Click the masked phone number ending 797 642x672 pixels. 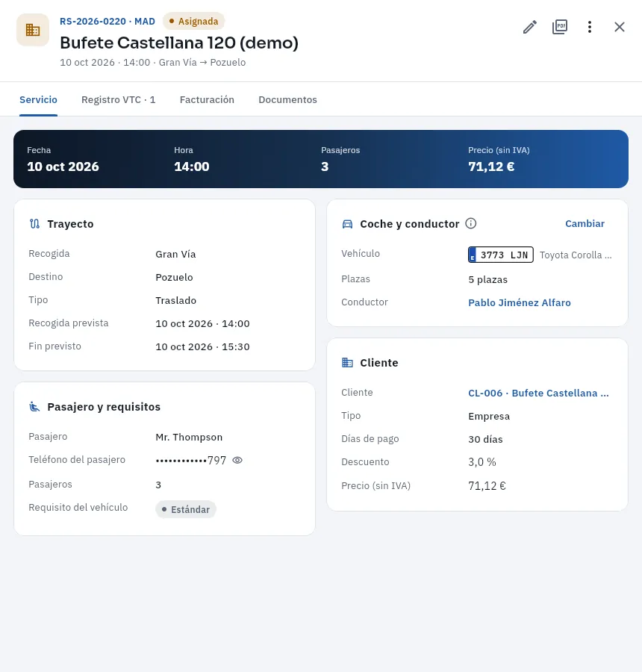190,460
